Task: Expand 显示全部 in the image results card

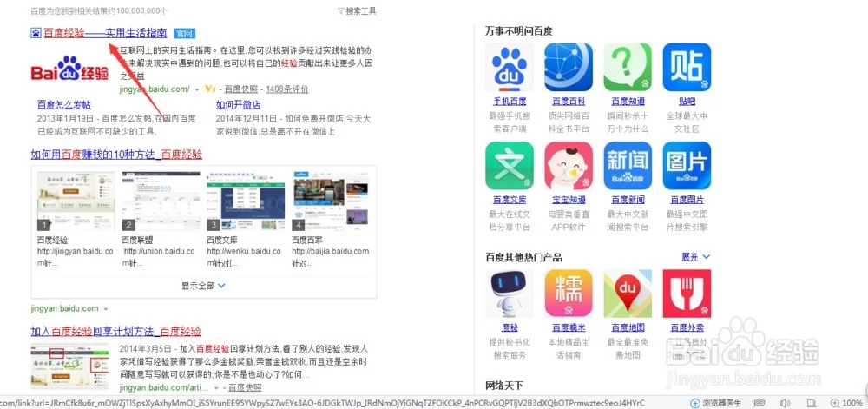Action: coord(203,285)
